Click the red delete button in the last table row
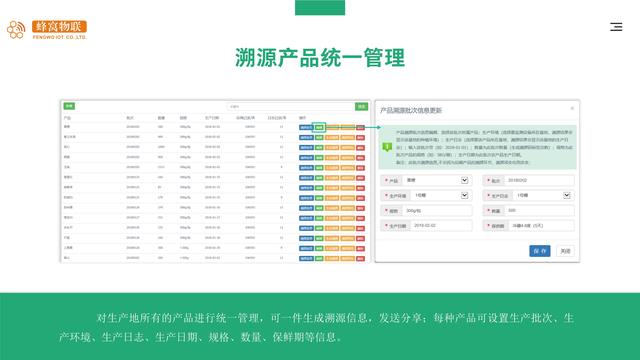This screenshot has height=360, width=640. tap(360, 258)
